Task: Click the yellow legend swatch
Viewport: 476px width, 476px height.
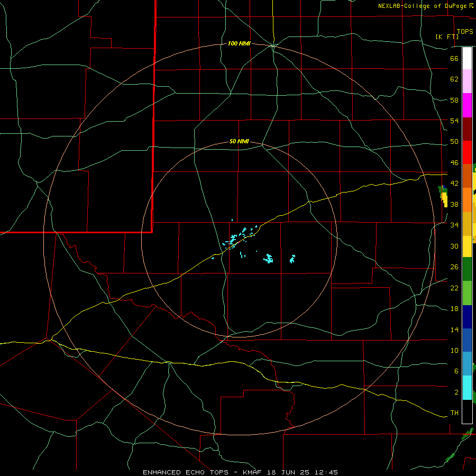Action: point(467,246)
